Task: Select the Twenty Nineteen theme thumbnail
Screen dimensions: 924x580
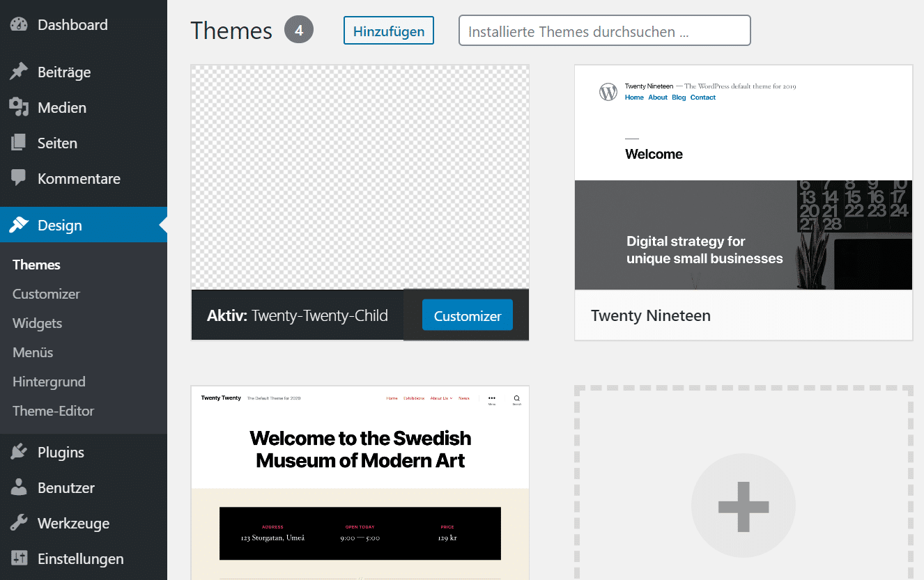Action: 743,178
